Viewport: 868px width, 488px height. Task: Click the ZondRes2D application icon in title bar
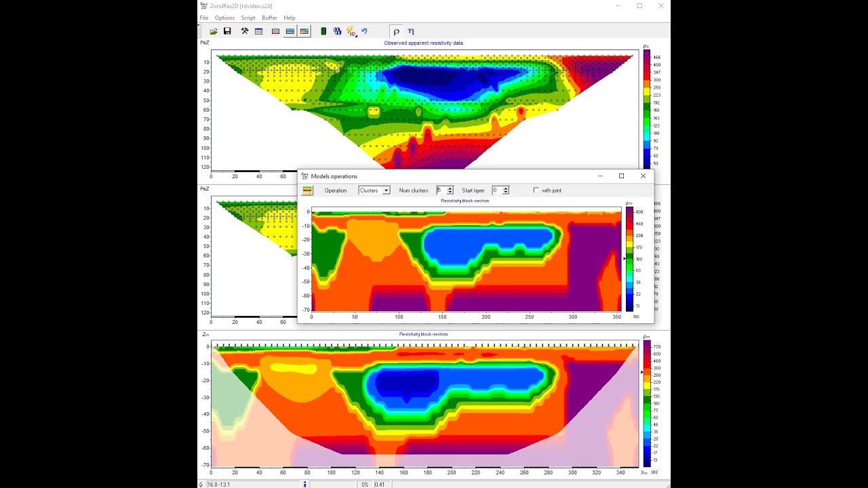pos(203,5)
